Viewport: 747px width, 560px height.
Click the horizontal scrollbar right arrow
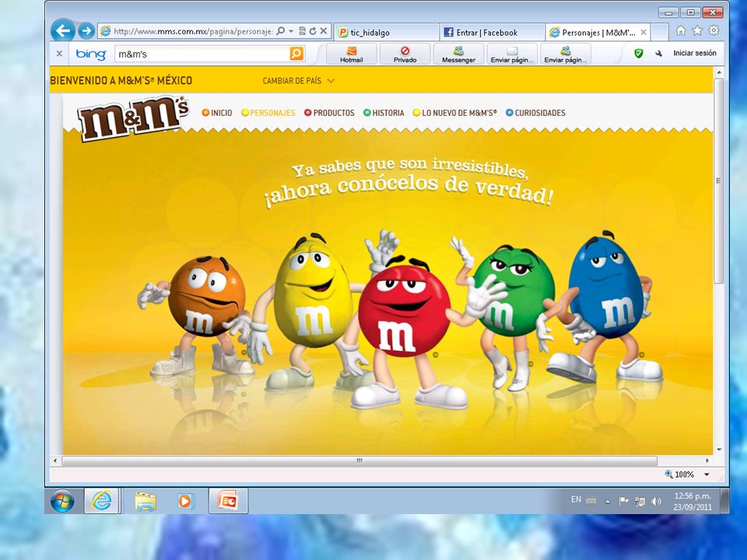pos(707,460)
